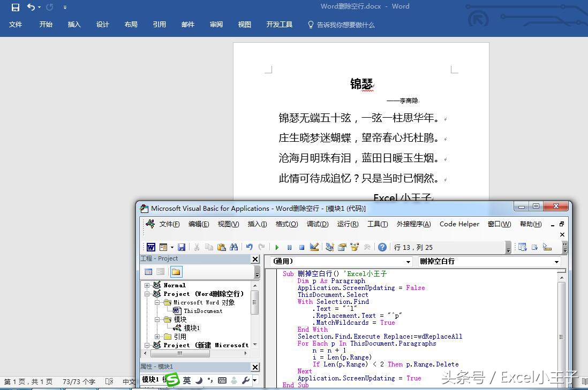Image resolution: width=588 pixels, height=390 pixels.
Task: Switch to the 开发工具 ribbon tab
Action: [x=279, y=24]
